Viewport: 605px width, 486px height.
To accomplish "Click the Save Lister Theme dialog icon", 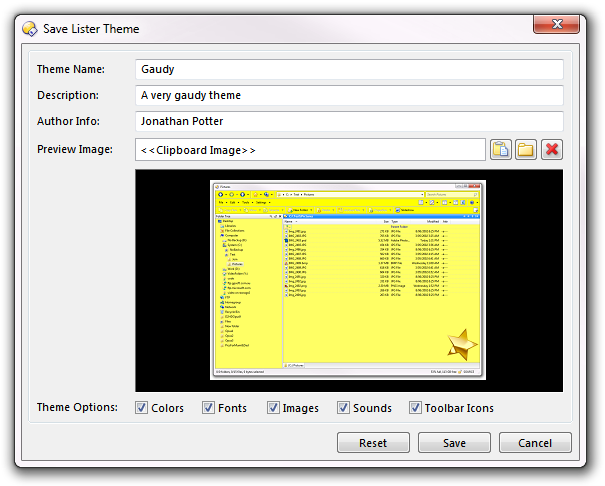I will click(x=30, y=29).
